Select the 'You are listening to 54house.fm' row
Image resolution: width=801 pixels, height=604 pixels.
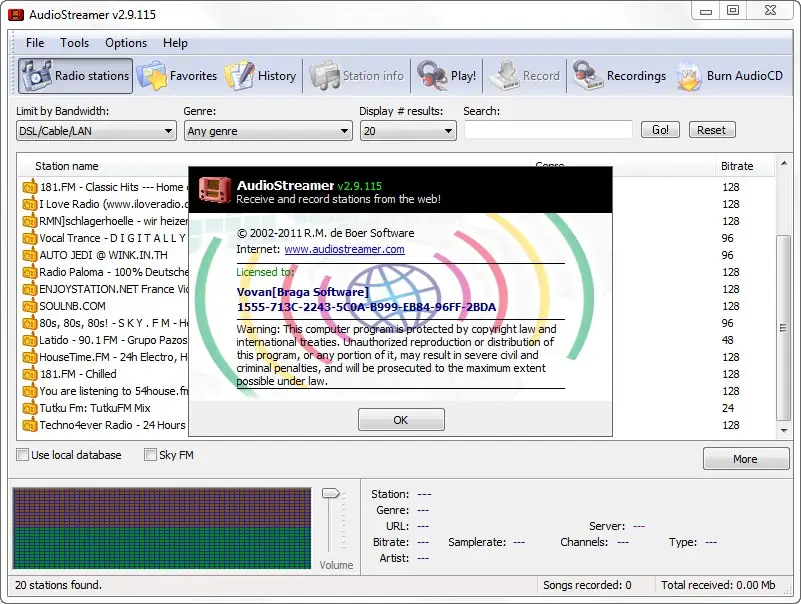pos(113,391)
